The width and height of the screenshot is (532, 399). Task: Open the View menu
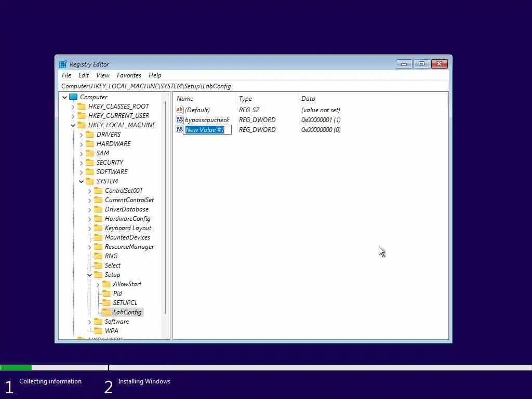click(103, 75)
